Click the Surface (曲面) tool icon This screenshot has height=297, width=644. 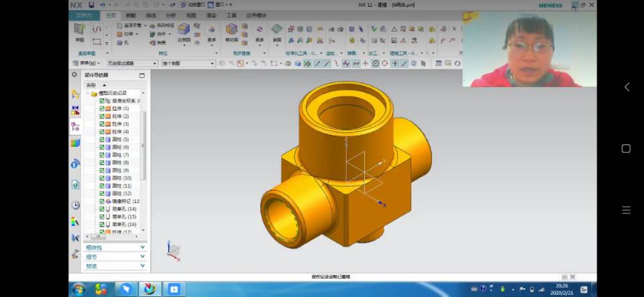click(x=277, y=31)
